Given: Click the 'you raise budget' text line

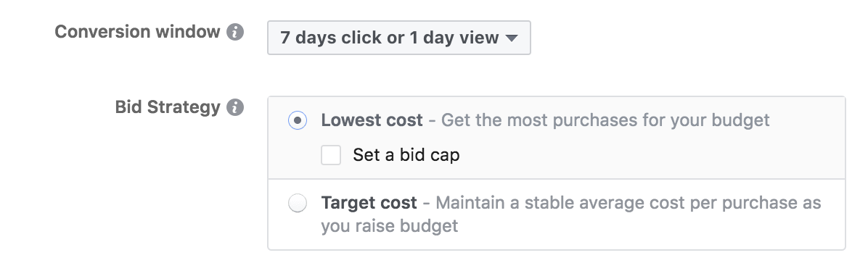Looking at the screenshot, I should pyautogui.click(x=389, y=226).
